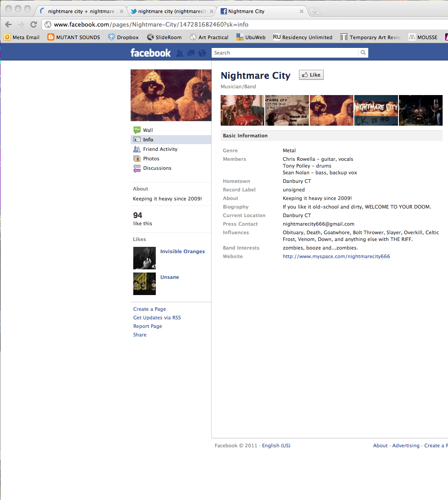The width and height of the screenshot is (448, 500).
Task: Click the search magnifier button
Action: point(363,53)
